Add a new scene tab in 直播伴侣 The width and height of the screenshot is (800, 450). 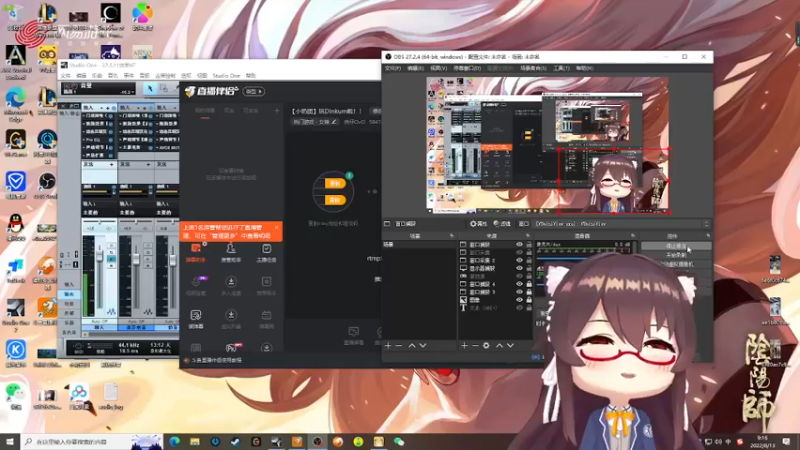[x=277, y=110]
